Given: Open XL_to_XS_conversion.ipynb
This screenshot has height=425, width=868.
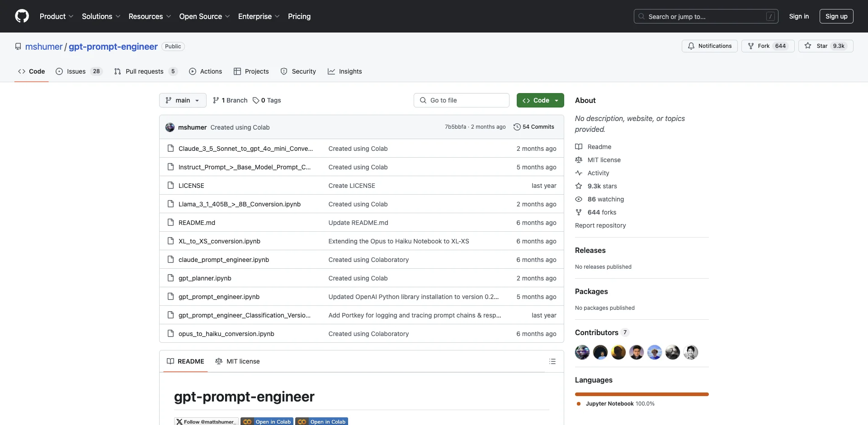Looking at the screenshot, I should coord(219,241).
